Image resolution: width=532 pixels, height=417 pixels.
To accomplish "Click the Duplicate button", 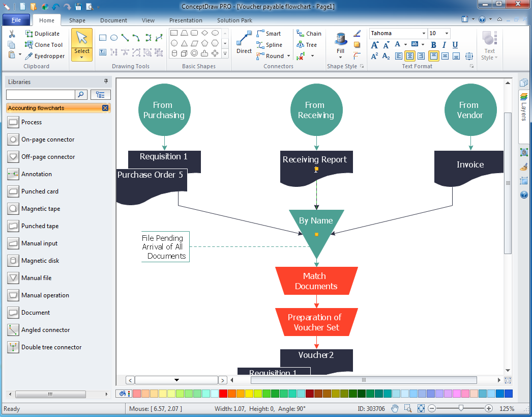I will click(x=42, y=34).
